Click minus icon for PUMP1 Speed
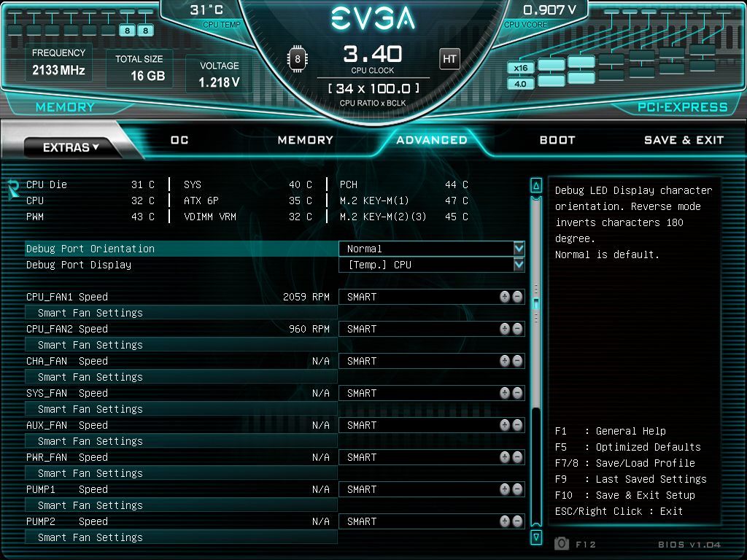This screenshot has width=747, height=560. pos(517,489)
